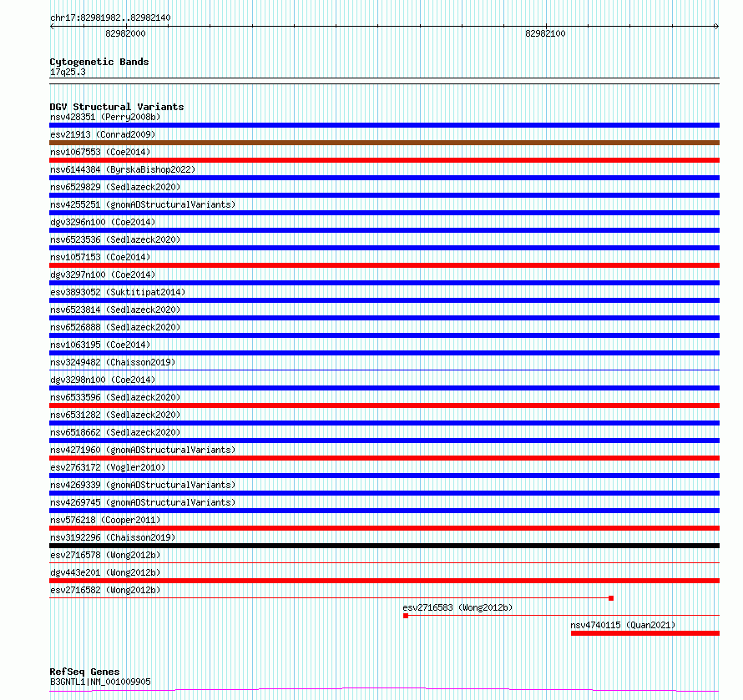Screen dimensions: 743x700
Task: Click the nsv428351 (Perry2008b) variant label
Action: (105, 117)
